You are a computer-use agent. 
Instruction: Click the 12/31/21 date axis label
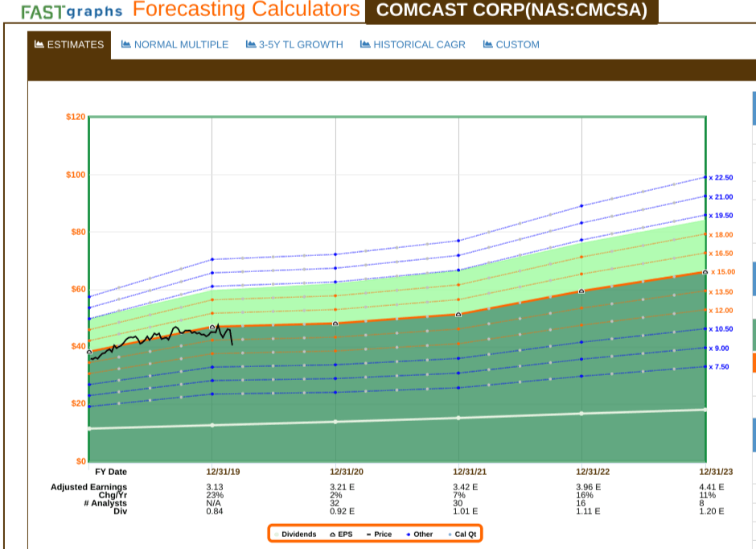[x=470, y=472]
